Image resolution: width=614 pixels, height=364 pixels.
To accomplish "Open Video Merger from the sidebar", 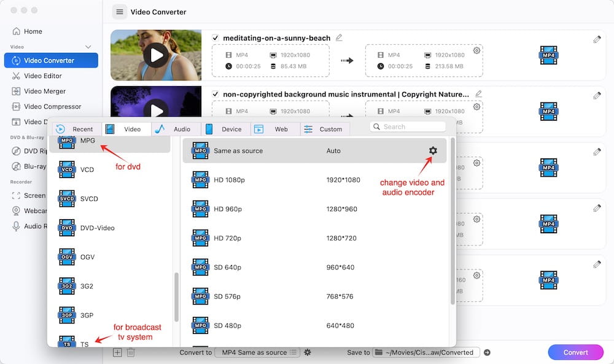I will 39,91.
